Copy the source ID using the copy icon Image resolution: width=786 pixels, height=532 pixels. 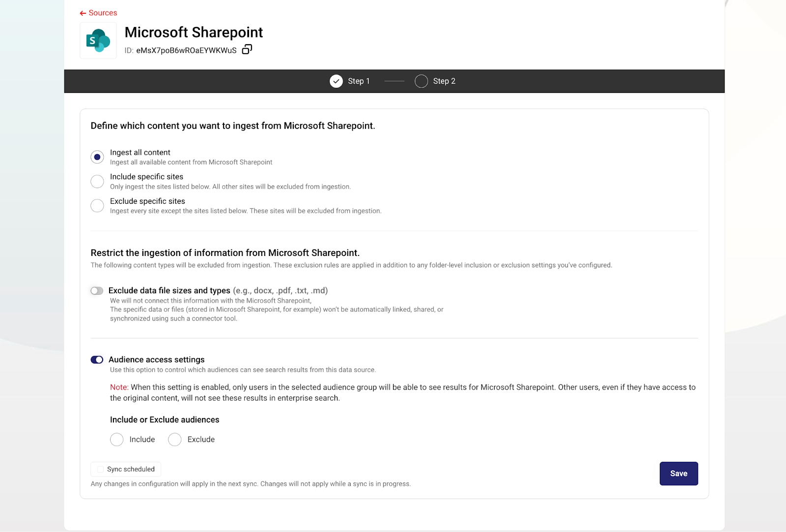[247, 49]
